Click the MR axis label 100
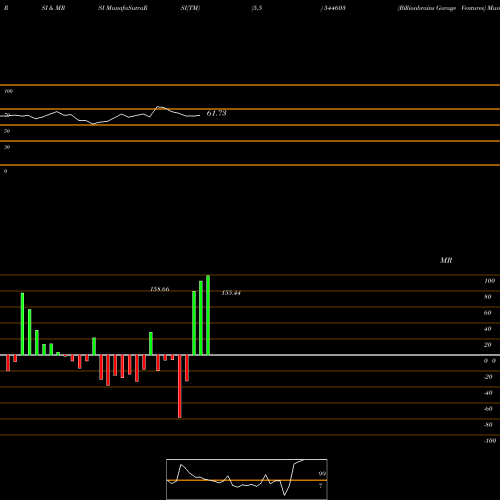Image resolution: width=500 pixels, height=500 pixels. coord(489,281)
